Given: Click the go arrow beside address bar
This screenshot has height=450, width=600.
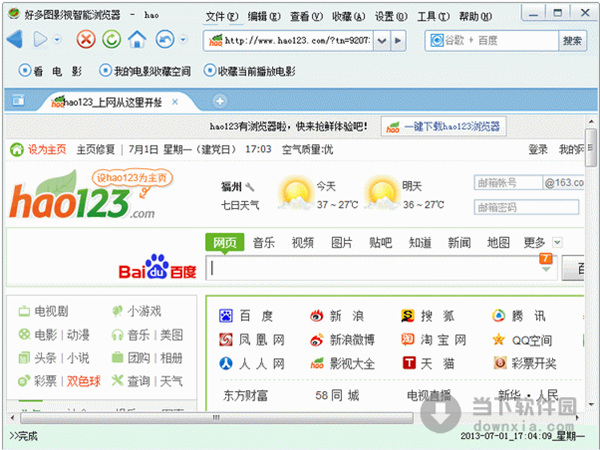Looking at the screenshot, I should tap(398, 40).
